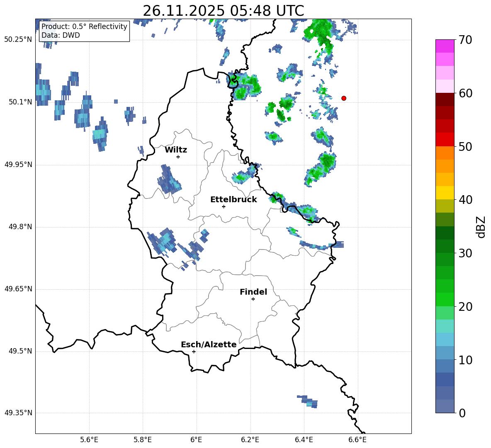Click the 5.8°E longitude label

pos(143,440)
